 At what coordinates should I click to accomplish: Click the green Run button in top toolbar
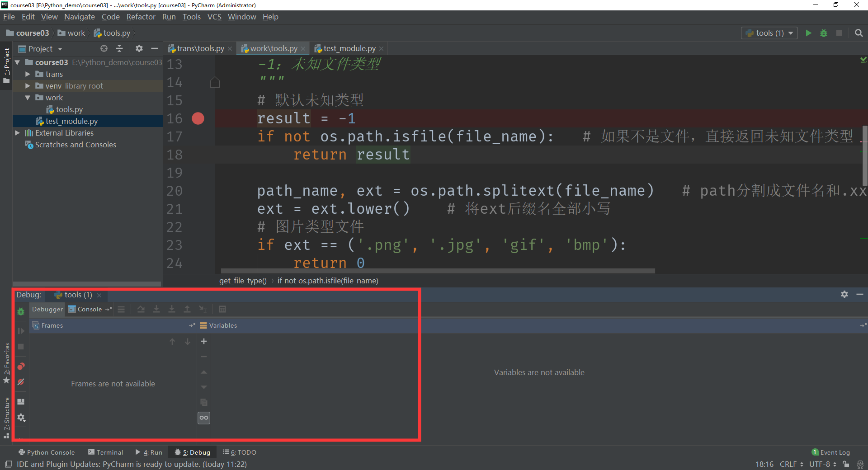tap(808, 33)
